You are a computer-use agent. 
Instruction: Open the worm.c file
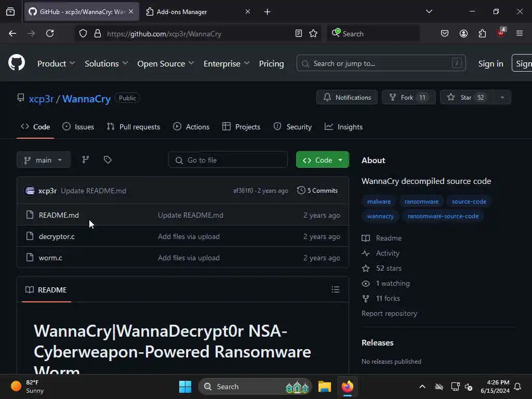tap(50, 258)
